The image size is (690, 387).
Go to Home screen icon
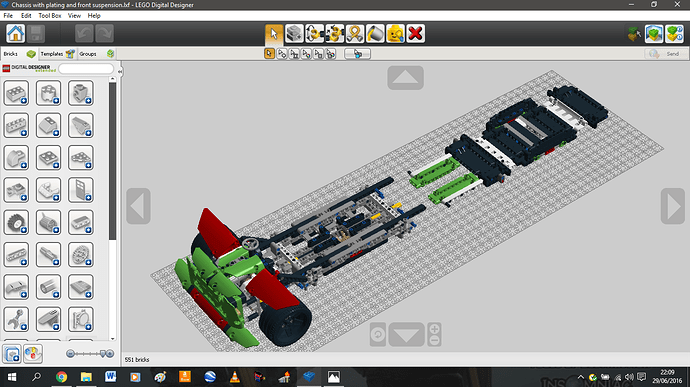pos(15,33)
